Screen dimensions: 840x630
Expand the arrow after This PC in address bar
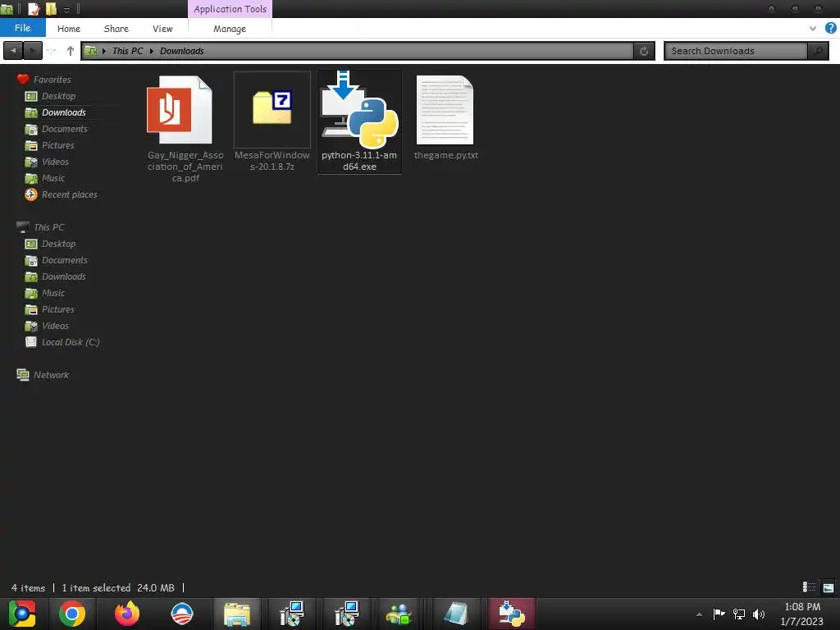point(152,51)
